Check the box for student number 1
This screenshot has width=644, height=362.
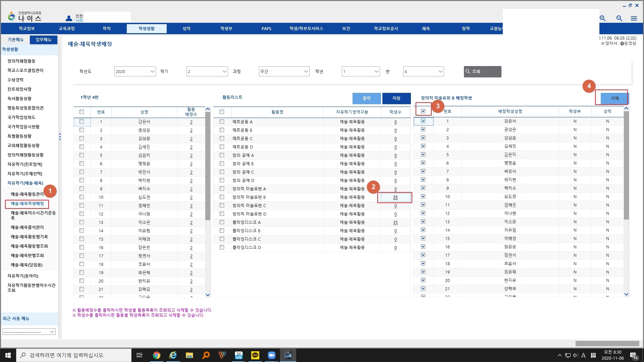point(82,122)
